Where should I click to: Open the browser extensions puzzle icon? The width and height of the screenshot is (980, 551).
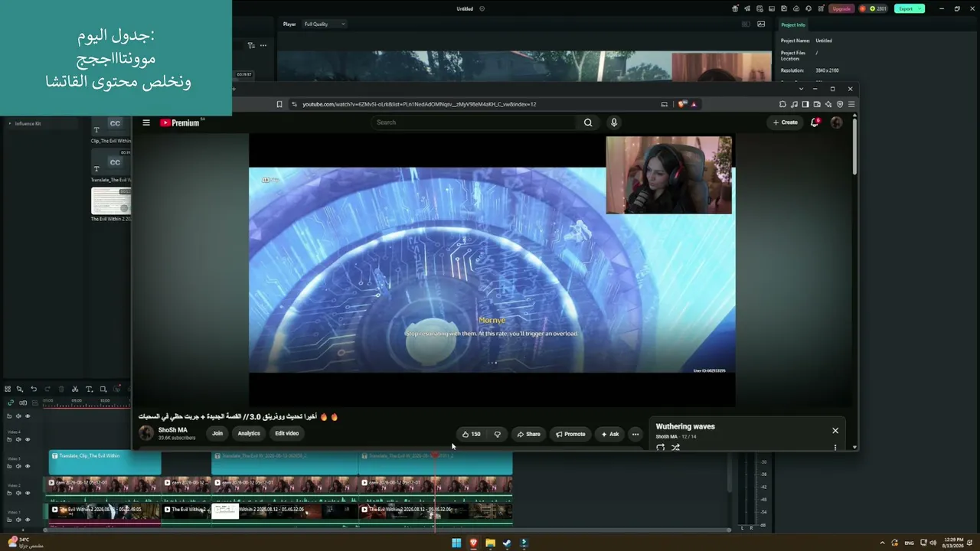(782, 104)
